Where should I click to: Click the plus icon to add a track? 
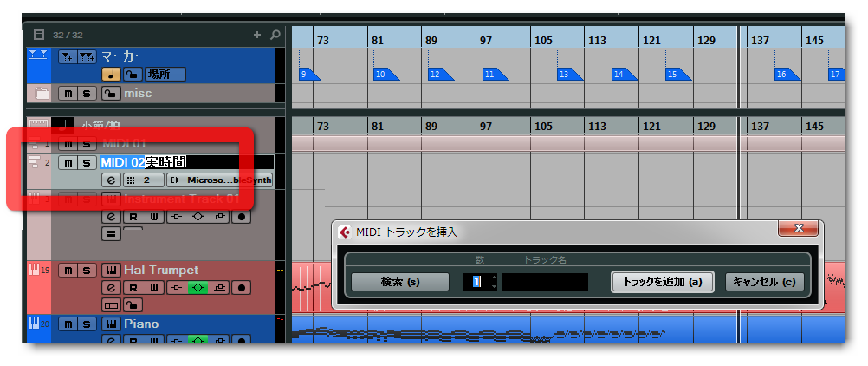[257, 35]
